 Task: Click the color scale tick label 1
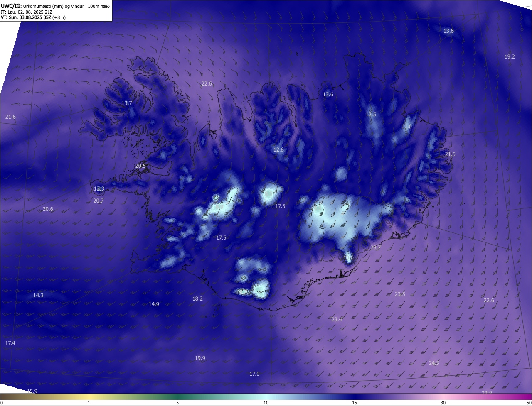click(x=89, y=403)
